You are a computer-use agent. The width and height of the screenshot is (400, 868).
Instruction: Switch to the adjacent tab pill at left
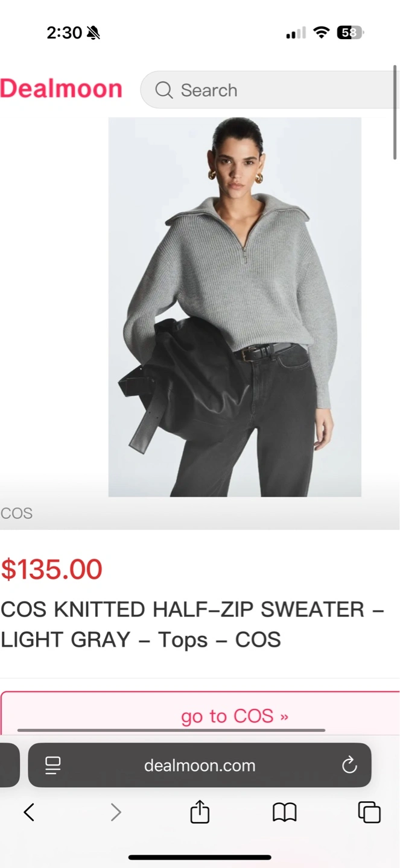(x=10, y=766)
